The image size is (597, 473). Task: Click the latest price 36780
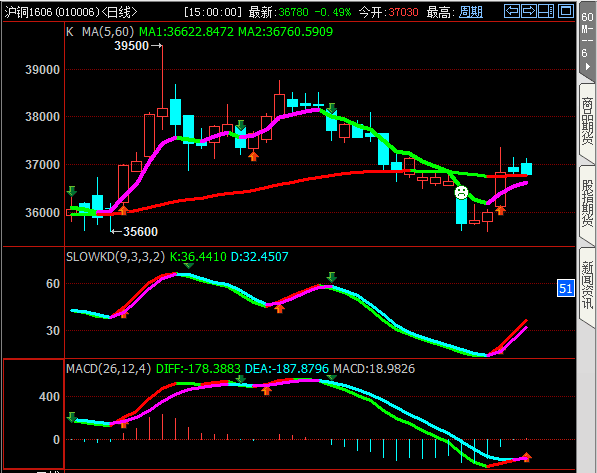[x=293, y=12]
